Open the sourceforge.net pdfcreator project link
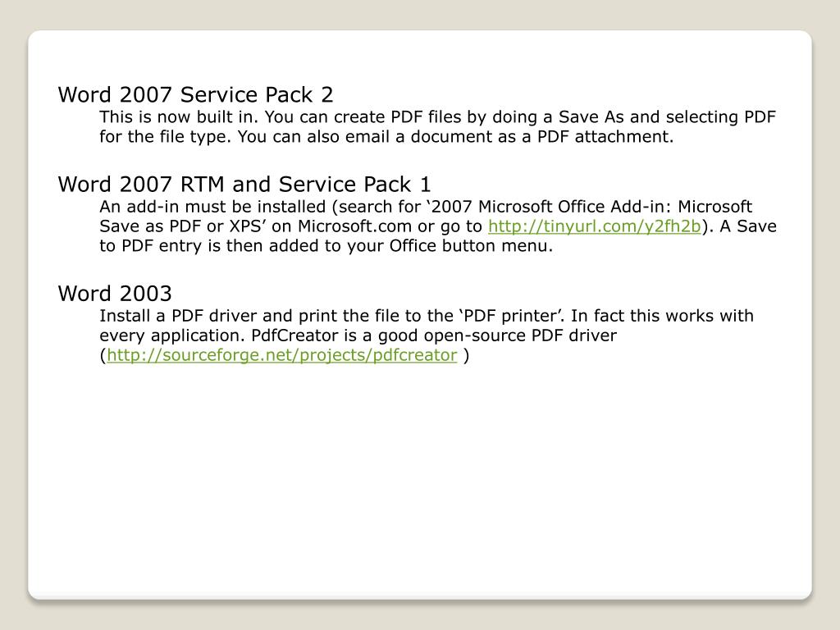840x630 pixels. 282,355
